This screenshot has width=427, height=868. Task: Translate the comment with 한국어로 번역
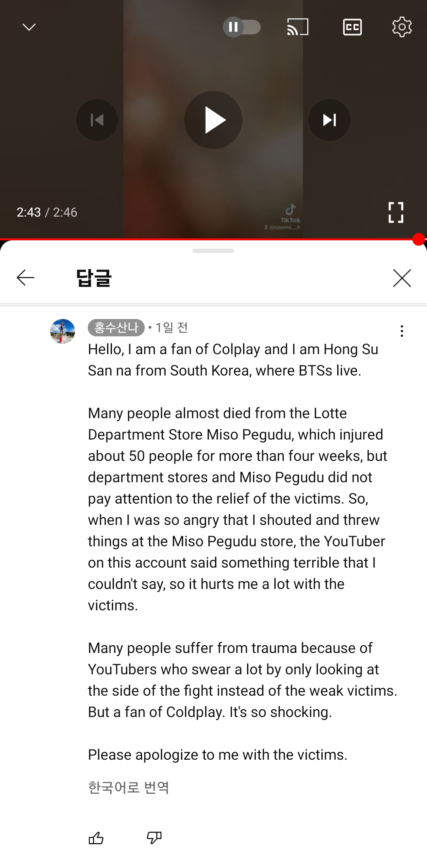[128, 787]
